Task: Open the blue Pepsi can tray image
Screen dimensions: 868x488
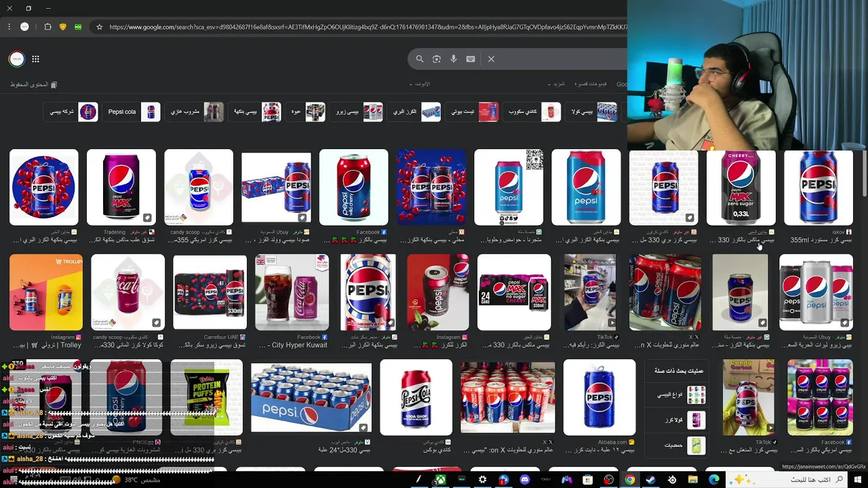Action: click(x=311, y=397)
